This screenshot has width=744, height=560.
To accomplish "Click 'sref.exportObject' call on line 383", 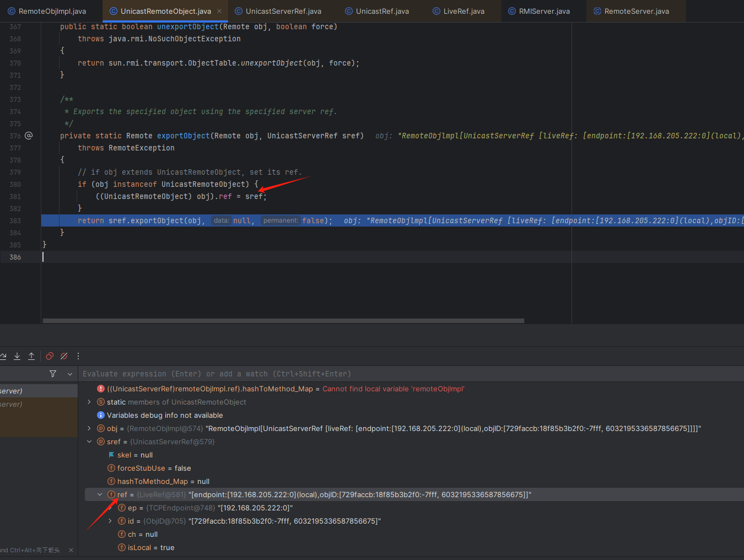I will pyautogui.click(x=146, y=220).
